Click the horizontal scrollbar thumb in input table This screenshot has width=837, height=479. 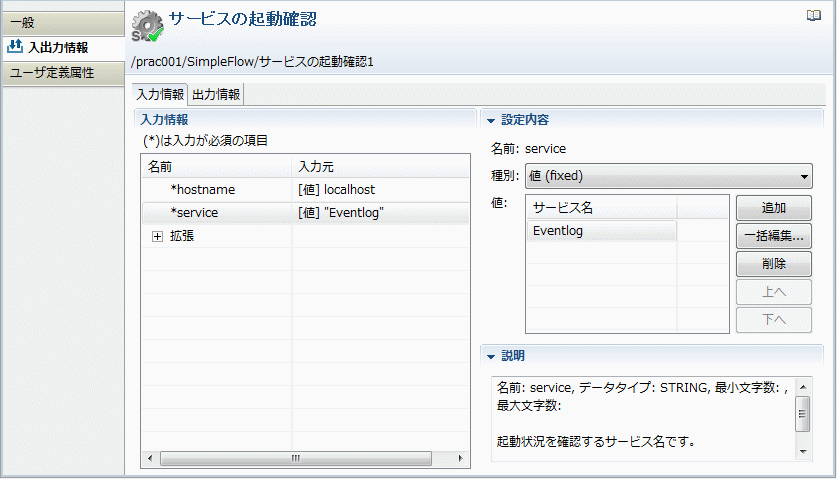[296, 458]
